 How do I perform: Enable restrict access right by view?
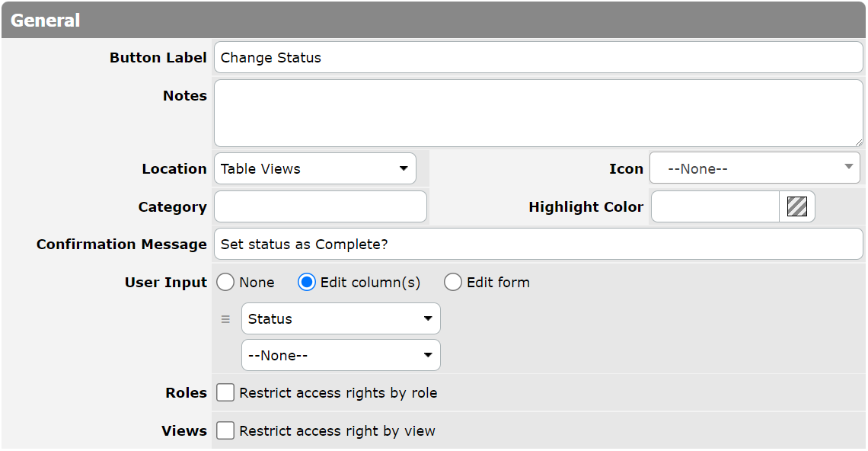225,430
